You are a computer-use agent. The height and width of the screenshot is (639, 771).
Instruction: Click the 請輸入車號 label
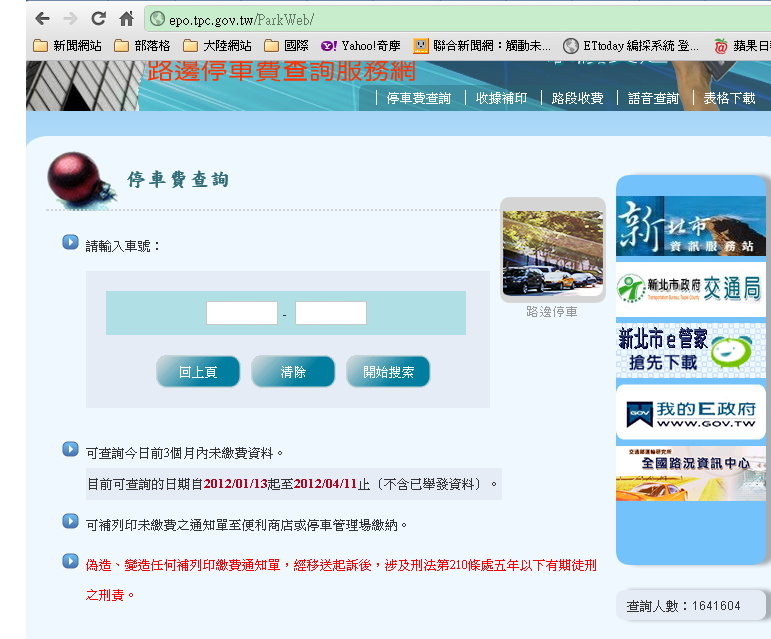(123, 246)
